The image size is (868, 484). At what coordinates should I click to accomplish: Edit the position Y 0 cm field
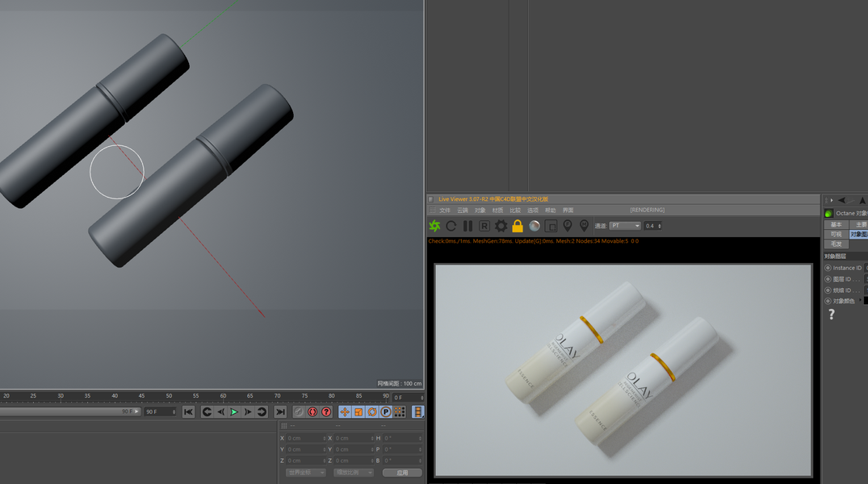tap(307, 449)
